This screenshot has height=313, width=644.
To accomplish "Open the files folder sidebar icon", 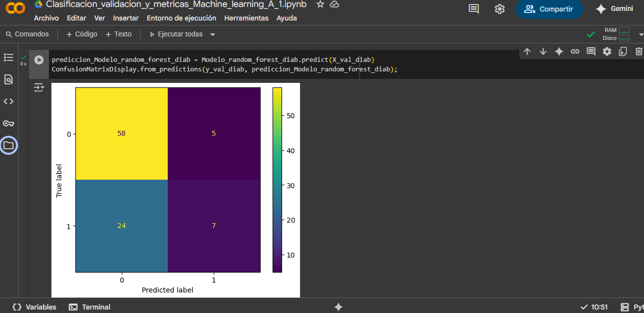I will (x=8, y=145).
